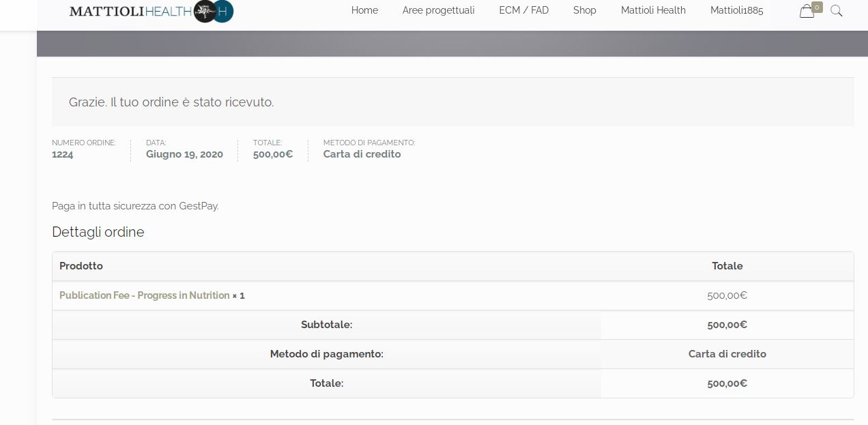Click Carta di credito in the order summary
The image size is (868, 425).
[362, 154]
